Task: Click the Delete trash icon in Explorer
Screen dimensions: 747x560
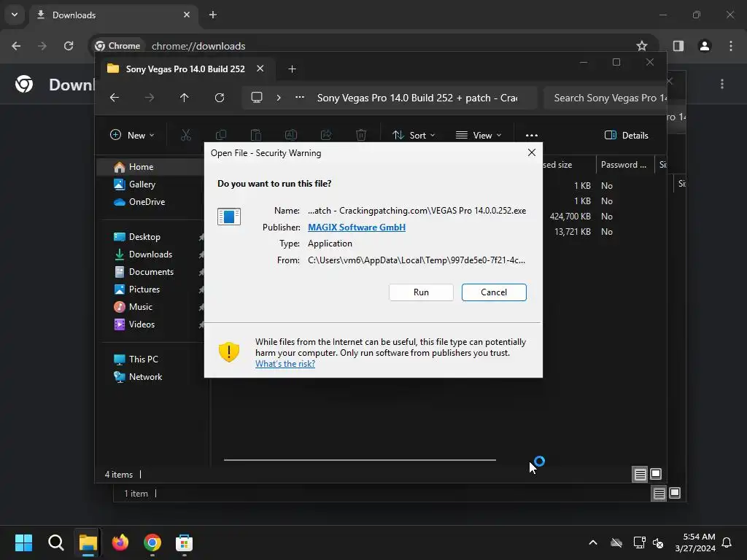Action: point(361,135)
